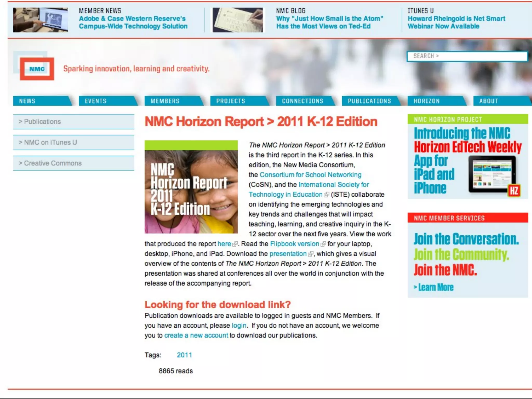Open the Publications navigation tab

[370, 101]
